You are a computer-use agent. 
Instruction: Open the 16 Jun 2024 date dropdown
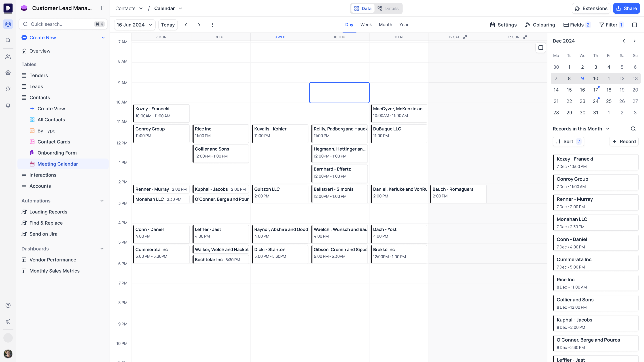tap(134, 25)
